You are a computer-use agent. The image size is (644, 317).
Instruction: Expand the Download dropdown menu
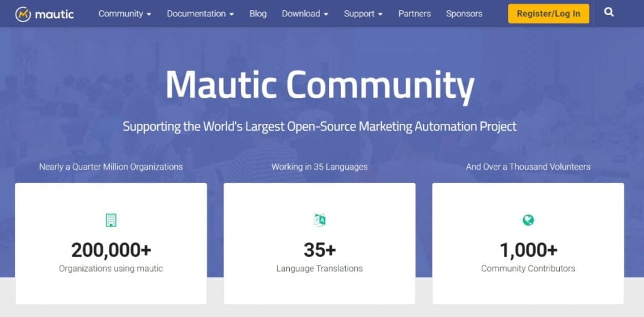305,14
